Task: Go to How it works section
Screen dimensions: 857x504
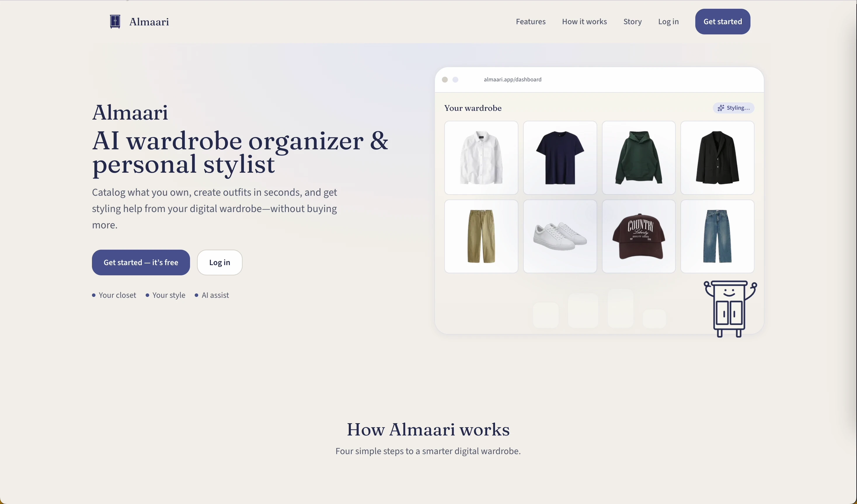Action: tap(584, 21)
